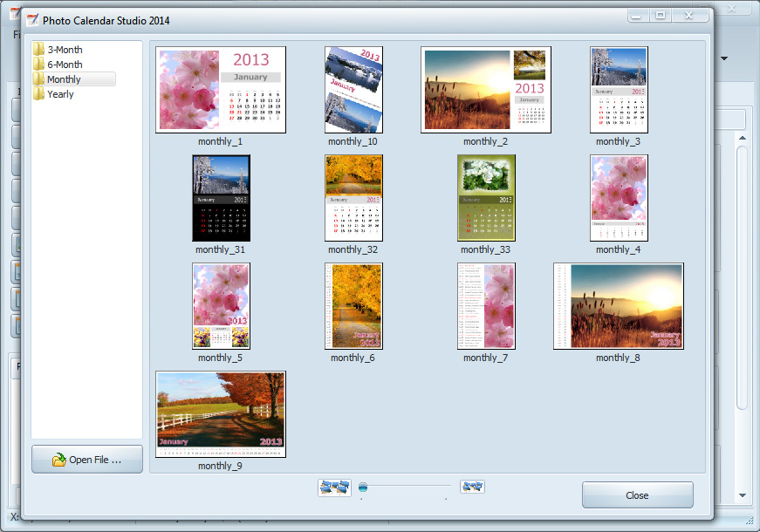Screen dimensions: 760x532
Task: Click the Yearly folder icon
Action: coord(38,94)
